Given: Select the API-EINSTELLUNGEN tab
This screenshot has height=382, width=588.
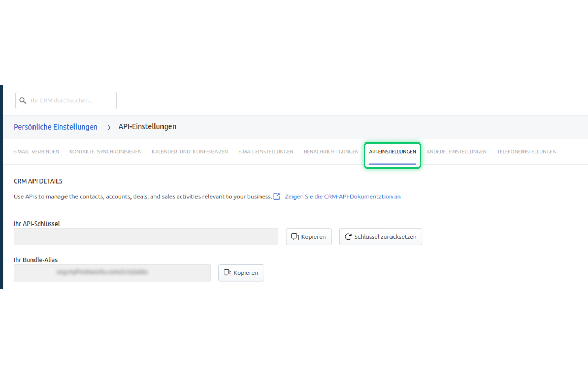Looking at the screenshot, I should pyautogui.click(x=393, y=152).
